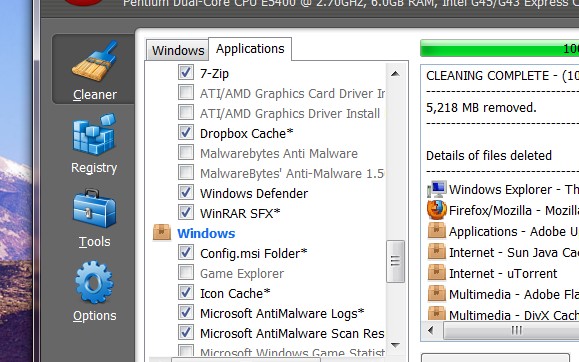The height and width of the screenshot is (362, 579).
Task: Click the Icon Cache* label
Action: point(235,293)
